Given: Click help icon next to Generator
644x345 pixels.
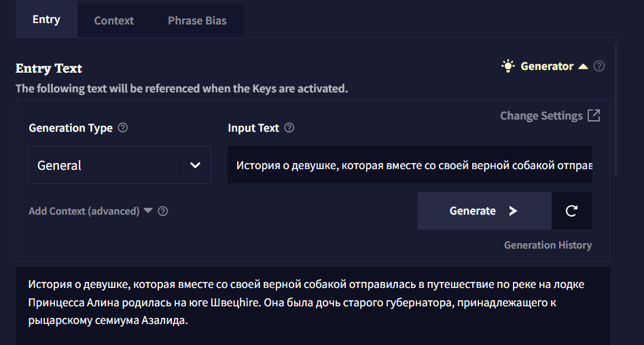Looking at the screenshot, I should tap(599, 67).
